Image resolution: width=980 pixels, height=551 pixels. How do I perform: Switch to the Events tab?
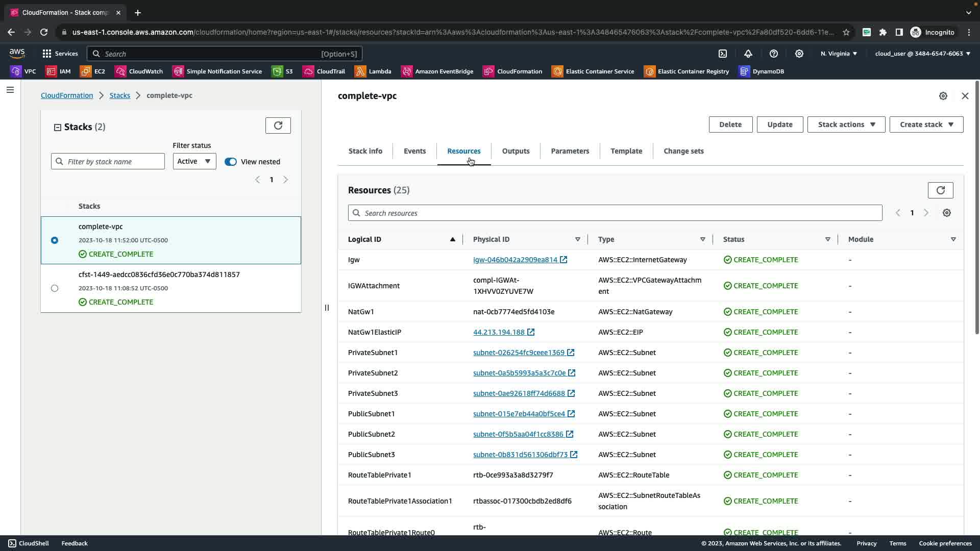[414, 151]
